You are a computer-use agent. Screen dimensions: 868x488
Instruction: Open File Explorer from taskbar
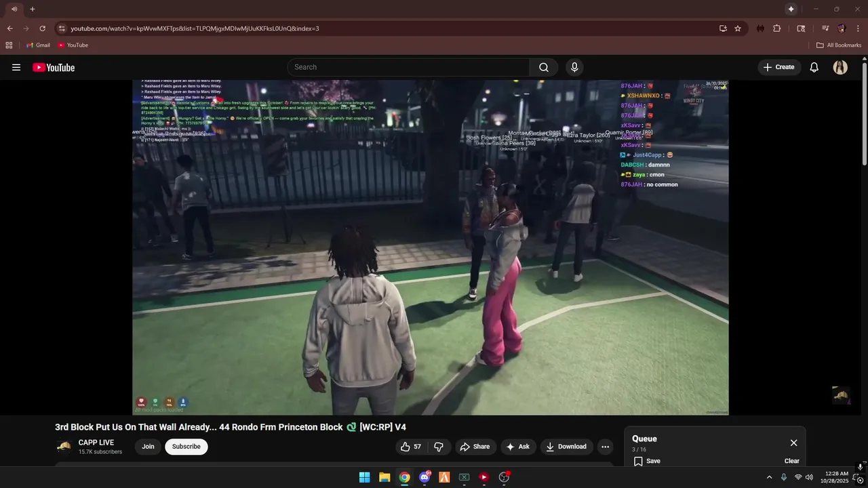(384, 477)
